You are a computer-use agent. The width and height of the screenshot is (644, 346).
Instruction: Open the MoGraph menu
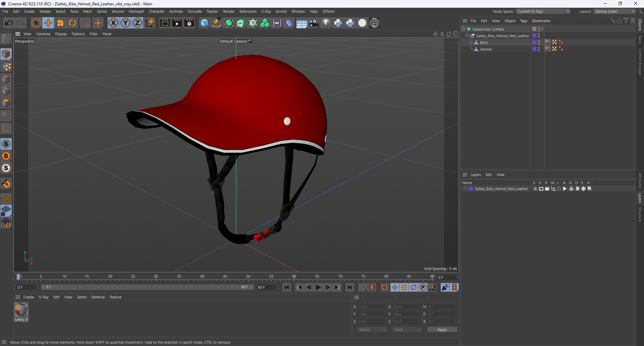[x=137, y=11]
